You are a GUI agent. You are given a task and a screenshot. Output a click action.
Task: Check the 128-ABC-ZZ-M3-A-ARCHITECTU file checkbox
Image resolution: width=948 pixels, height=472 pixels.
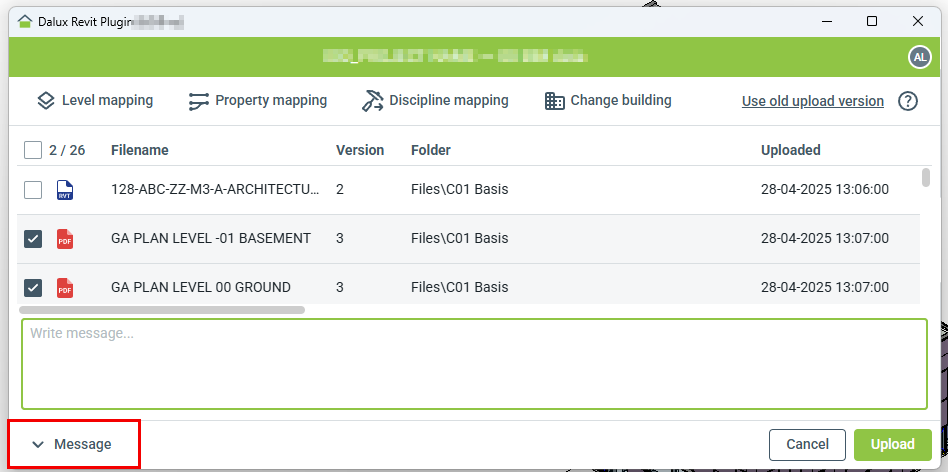click(x=33, y=190)
